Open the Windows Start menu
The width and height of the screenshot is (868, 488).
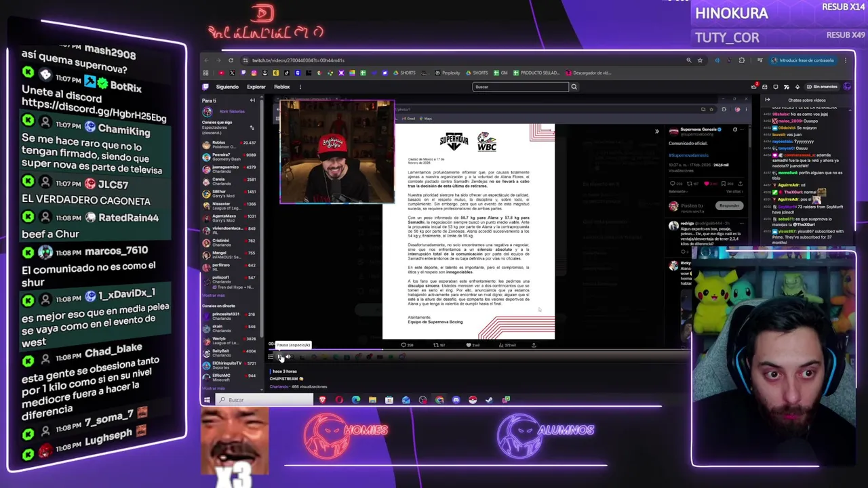tap(206, 400)
